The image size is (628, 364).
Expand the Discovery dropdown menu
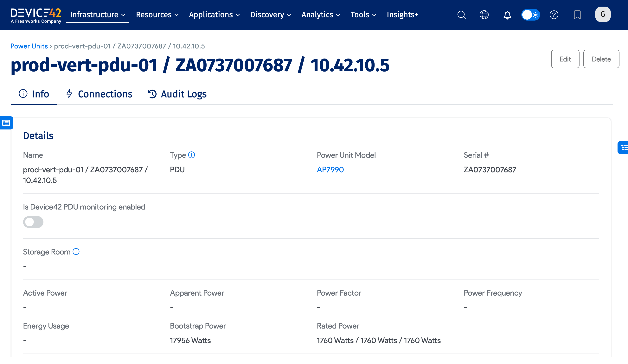pos(270,15)
